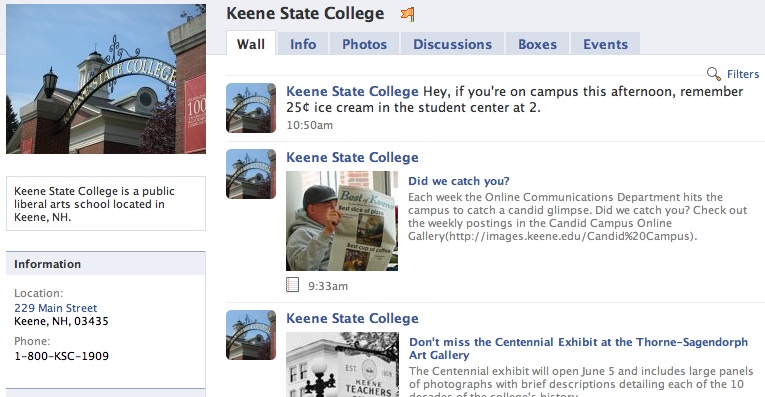Switch to the Info tab

coord(303,44)
